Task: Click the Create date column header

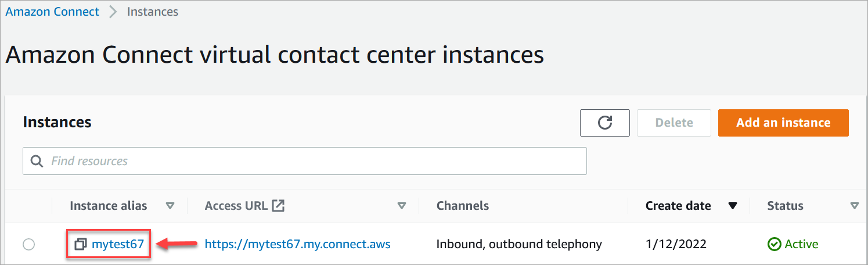Action: pos(678,206)
